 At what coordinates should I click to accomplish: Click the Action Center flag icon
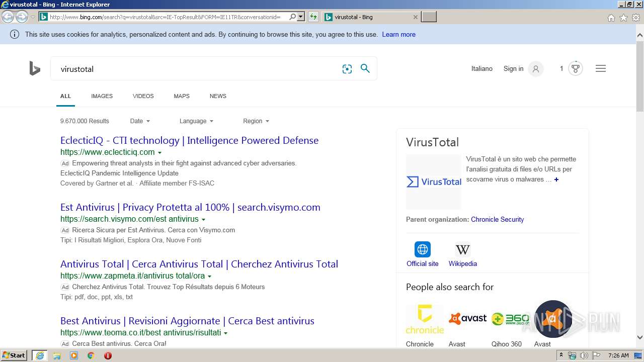coord(596,355)
